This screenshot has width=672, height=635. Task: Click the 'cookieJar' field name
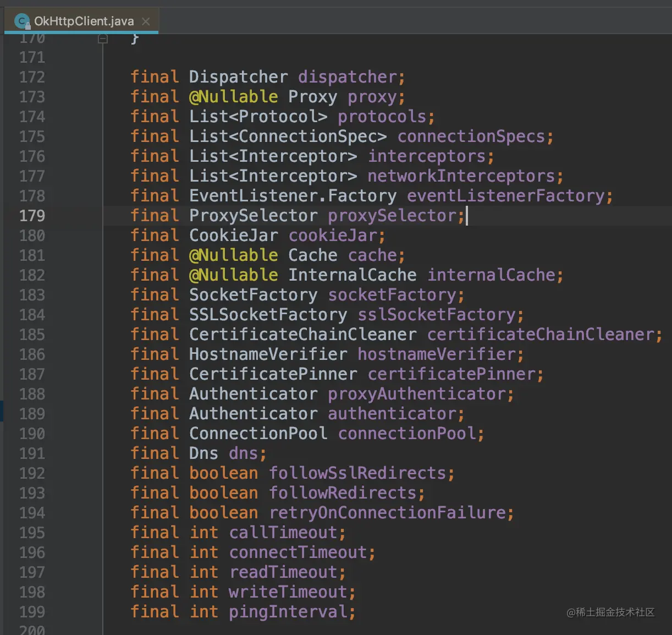(x=333, y=236)
